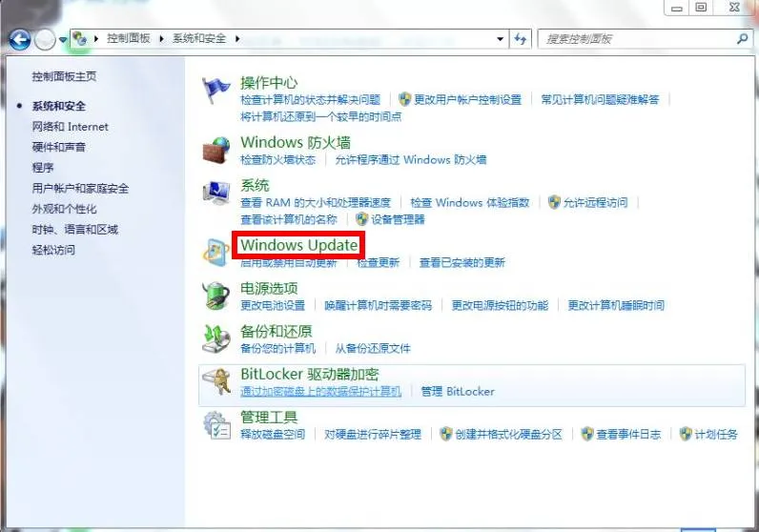
Task: Open the Windows Update heading
Action: [x=299, y=245]
